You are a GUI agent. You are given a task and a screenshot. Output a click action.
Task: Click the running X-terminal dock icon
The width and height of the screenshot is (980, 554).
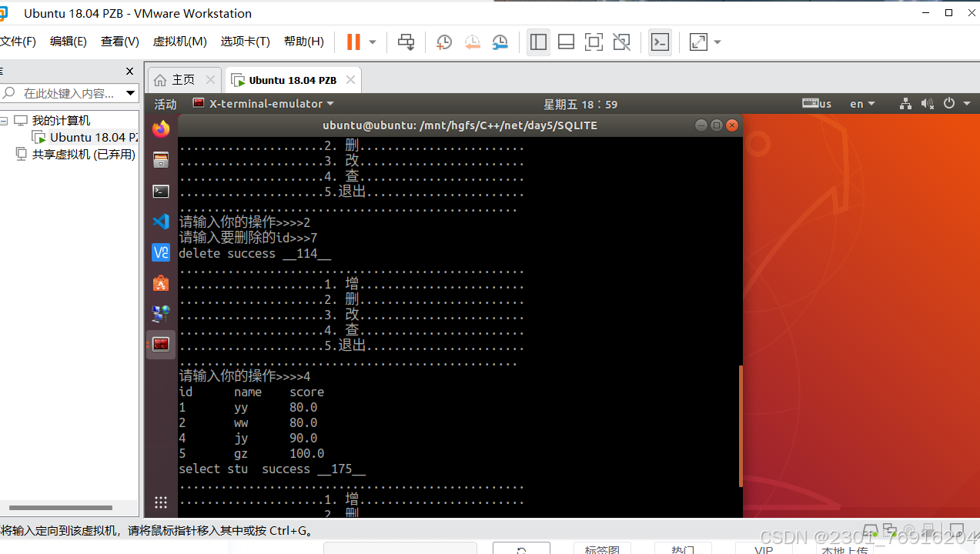tap(161, 345)
